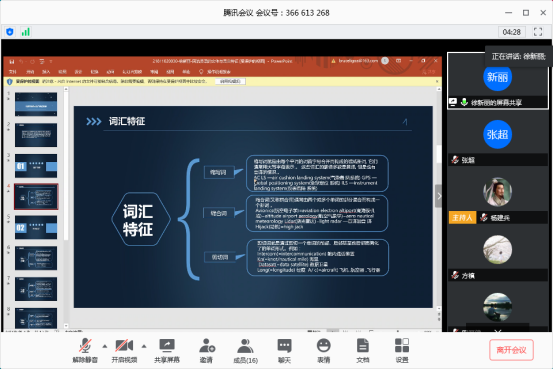Click the blue security shield icon
Screen dimensions: 553x369
tap(10, 32)
